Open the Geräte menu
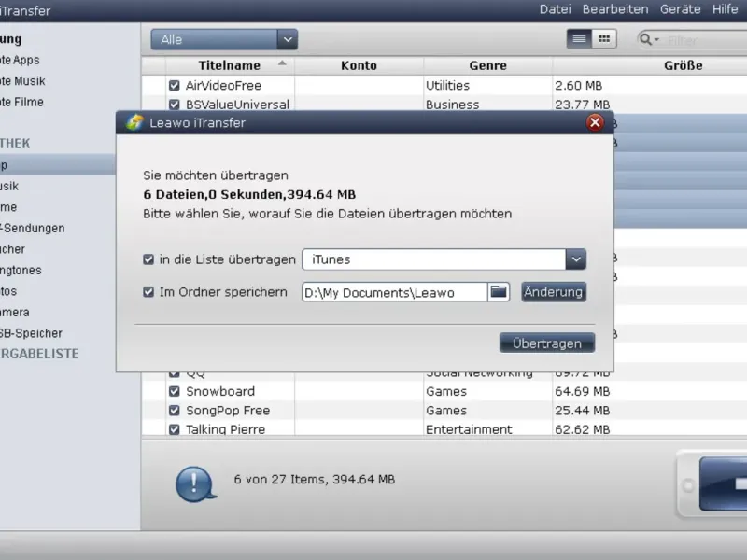This screenshot has width=747, height=560. click(680, 9)
